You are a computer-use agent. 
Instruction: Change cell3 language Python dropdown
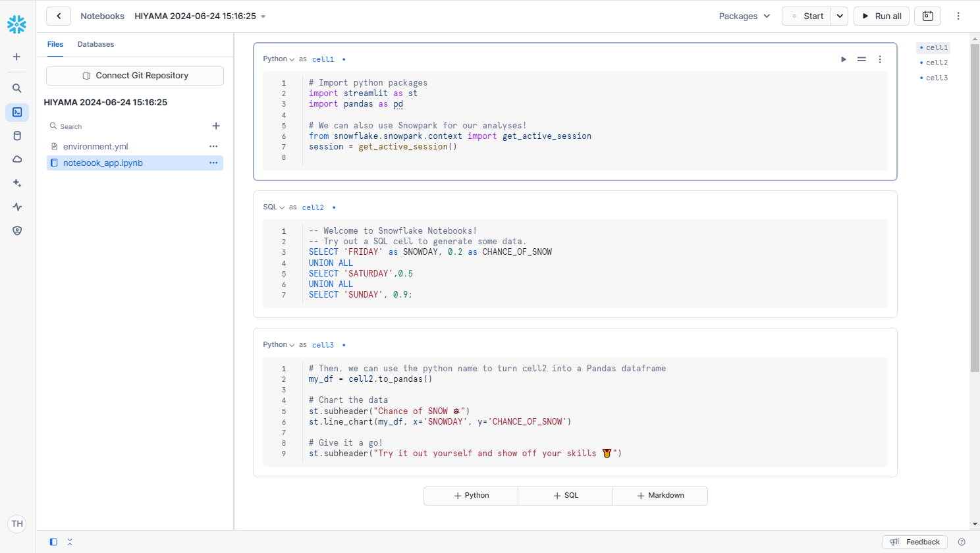click(279, 345)
